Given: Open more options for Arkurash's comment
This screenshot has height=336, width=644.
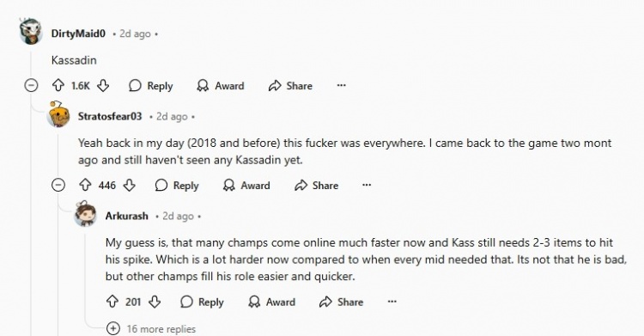Looking at the screenshot, I should [x=392, y=302].
